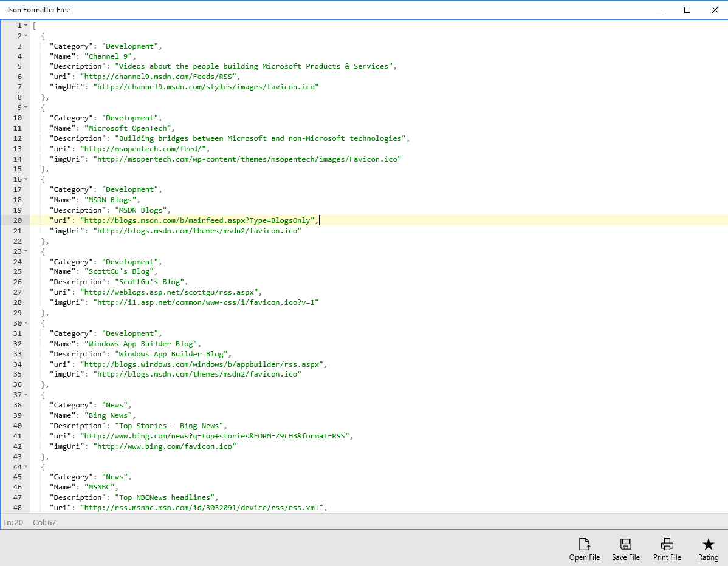Click "Development" category value on line 3
728x566 pixels.
[x=130, y=46]
